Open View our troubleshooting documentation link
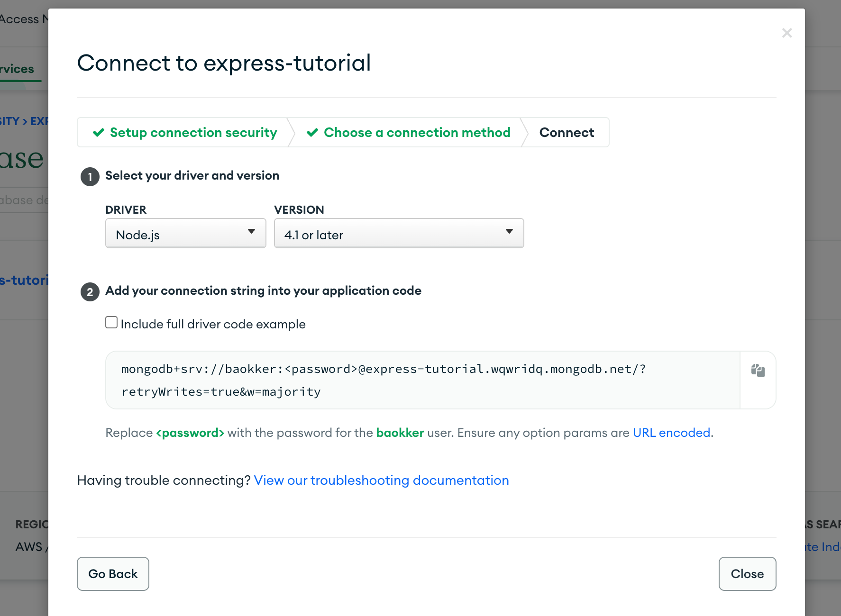 click(382, 480)
